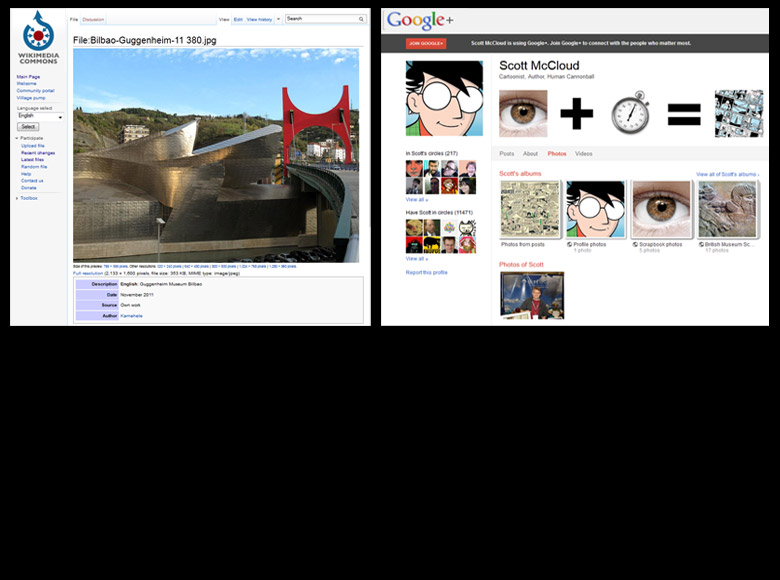Click the black plus sign in the banner
The height and width of the screenshot is (580, 780).
(x=576, y=113)
